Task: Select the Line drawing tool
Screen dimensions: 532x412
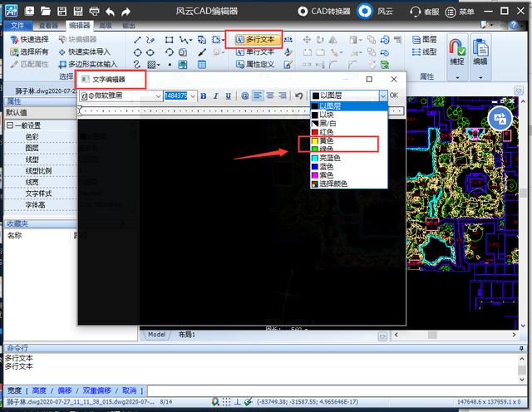Action: pyautogui.click(x=137, y=40)
